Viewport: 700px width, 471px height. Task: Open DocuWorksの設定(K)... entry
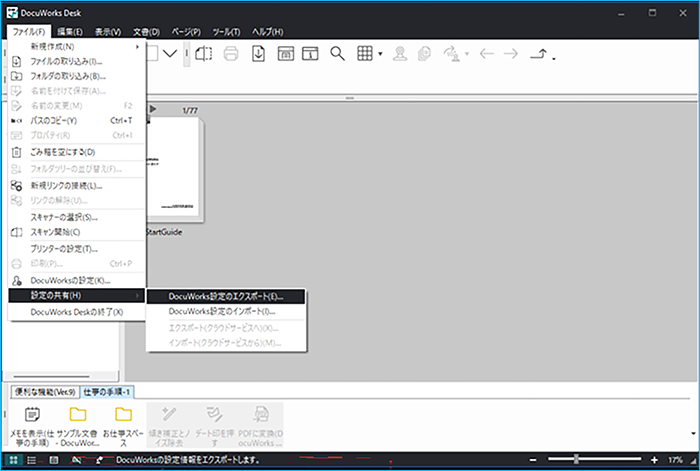(76, 280)
